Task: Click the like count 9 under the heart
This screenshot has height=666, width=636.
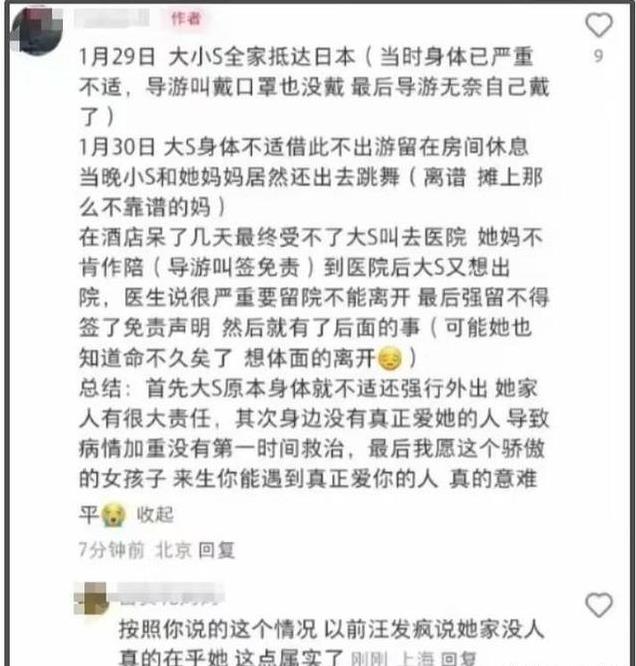Action: 599,56
